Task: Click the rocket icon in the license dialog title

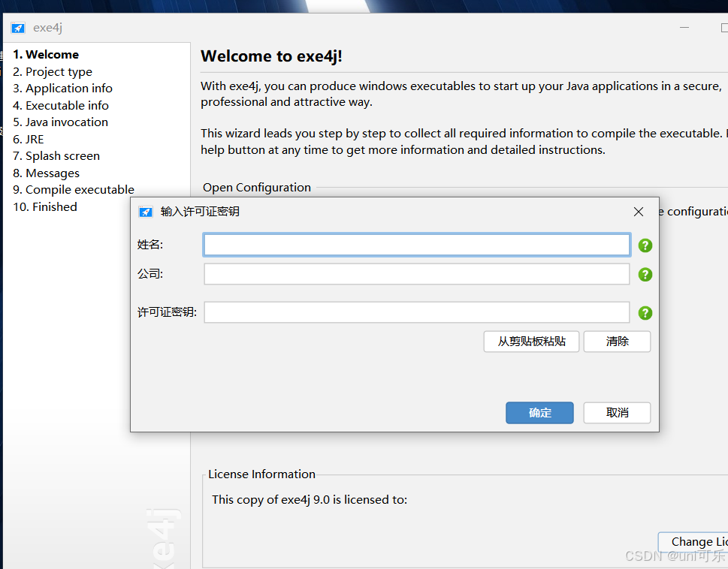Action: (x=145, y=212)
